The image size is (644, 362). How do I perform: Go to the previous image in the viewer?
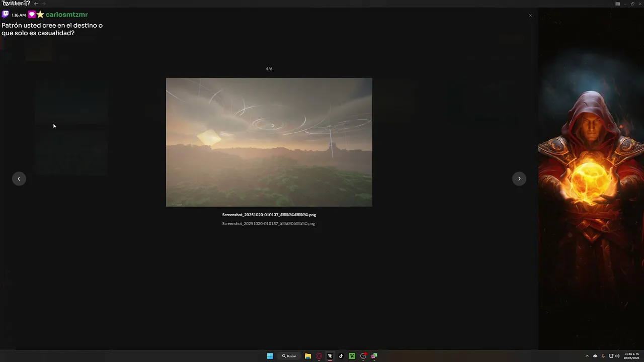pyautogui.click(x=19, y=178)
